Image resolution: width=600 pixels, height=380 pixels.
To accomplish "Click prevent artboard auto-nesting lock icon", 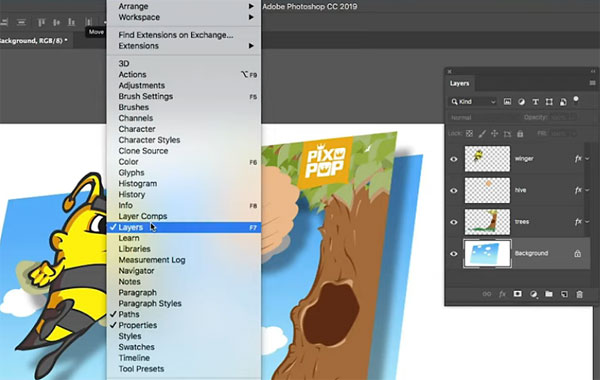I will point(507,134).
